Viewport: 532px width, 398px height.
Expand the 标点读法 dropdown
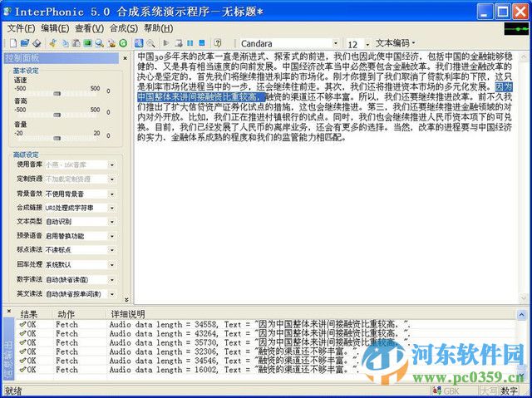(112, 250)
